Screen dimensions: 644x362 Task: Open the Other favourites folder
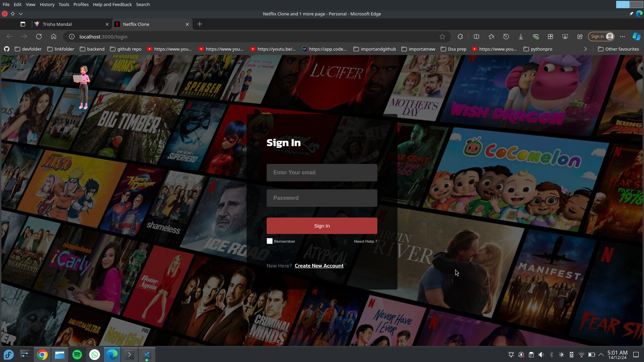tap(619, 49)
